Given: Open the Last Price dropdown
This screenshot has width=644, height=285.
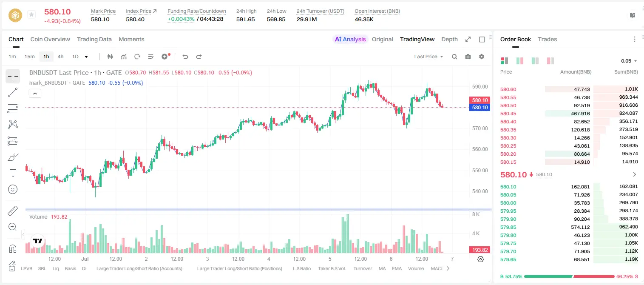Looking at the screenshot, I should [x=428, y=57].
